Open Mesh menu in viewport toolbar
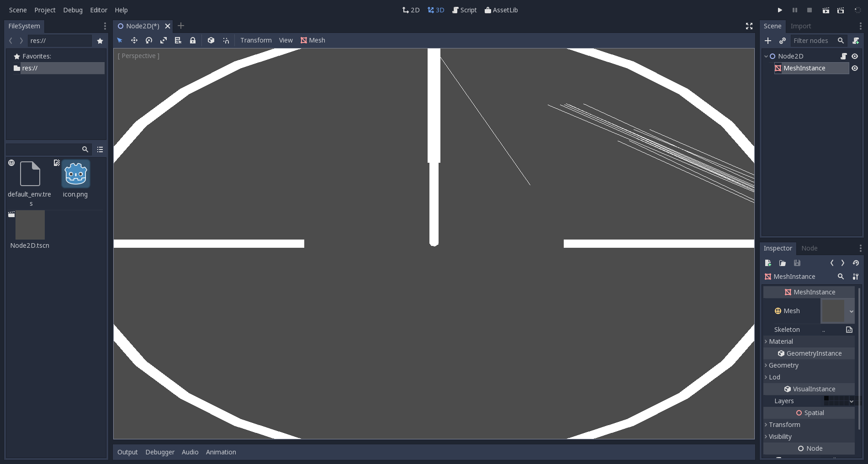The height and width of the screenshot is (464, 868). click(x=313, y=40)
